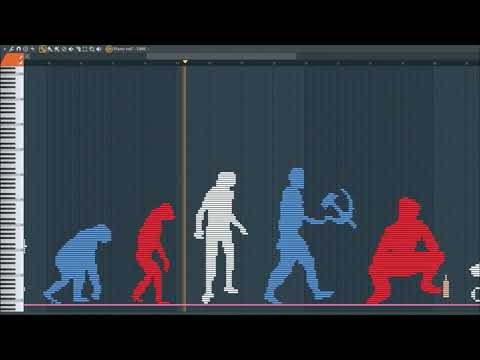The height and width of the screenshot is (360, 480).
Task: Open the Stamp chord tool
Action: (26, 49)
